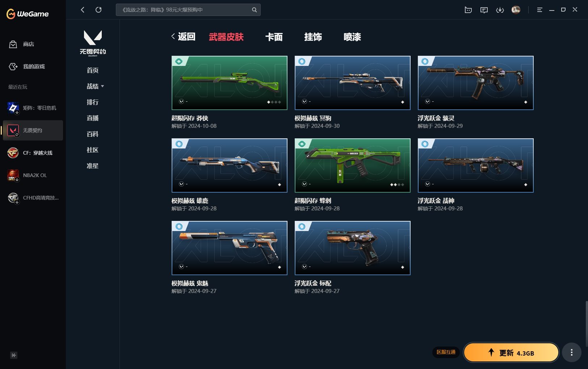Click the 更新 4.3GB update button
The height and width of the screenshot is (369, 588).
(511, 352)
